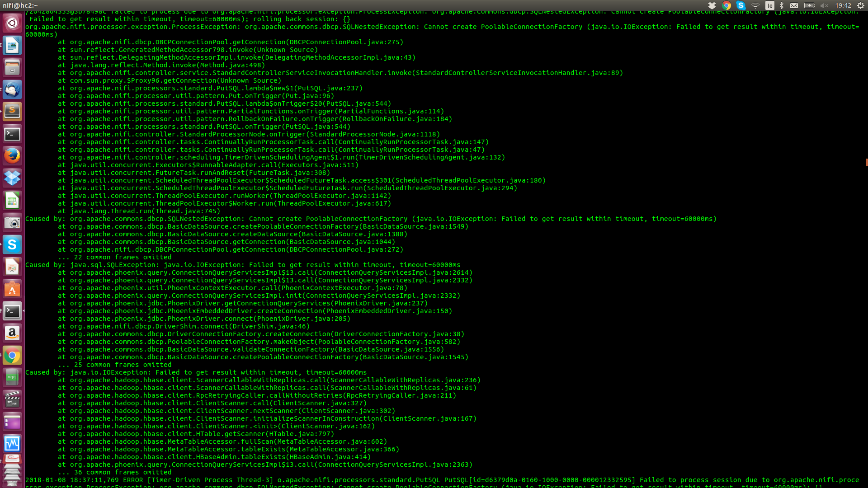Open the keyboard layout indicator menu
Screen dimensions: 868x488
pos(769,5)
